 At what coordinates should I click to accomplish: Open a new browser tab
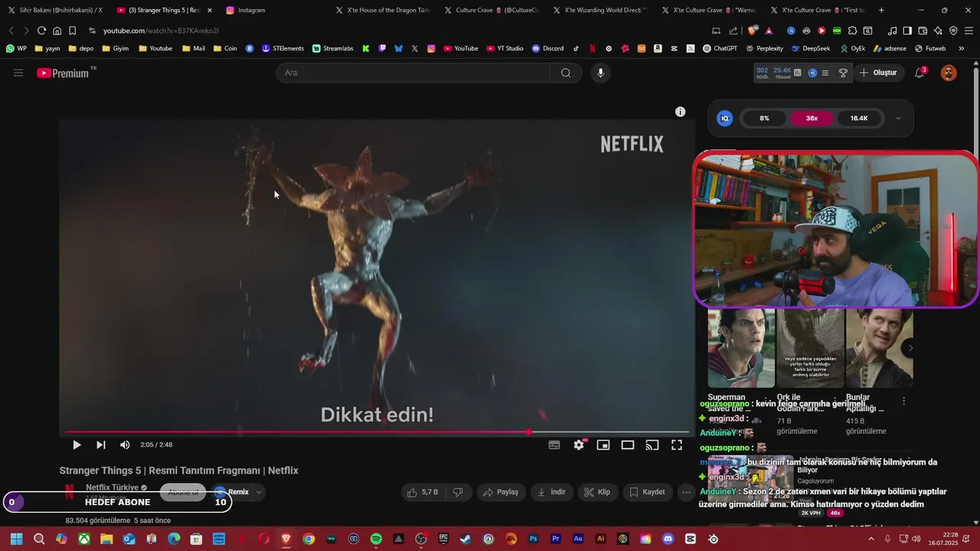[x=881, y=10]
